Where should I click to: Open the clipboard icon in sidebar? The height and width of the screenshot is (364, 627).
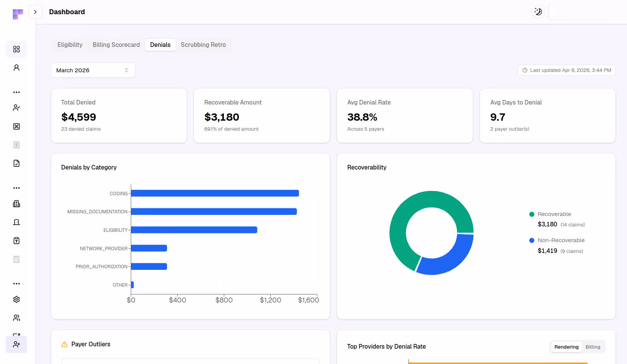[x=16, y=240]
